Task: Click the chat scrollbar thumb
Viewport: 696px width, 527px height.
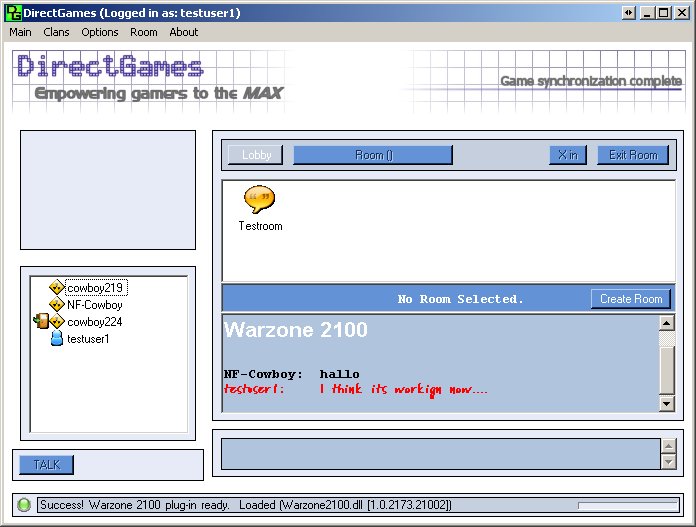Action: [667, 370]
